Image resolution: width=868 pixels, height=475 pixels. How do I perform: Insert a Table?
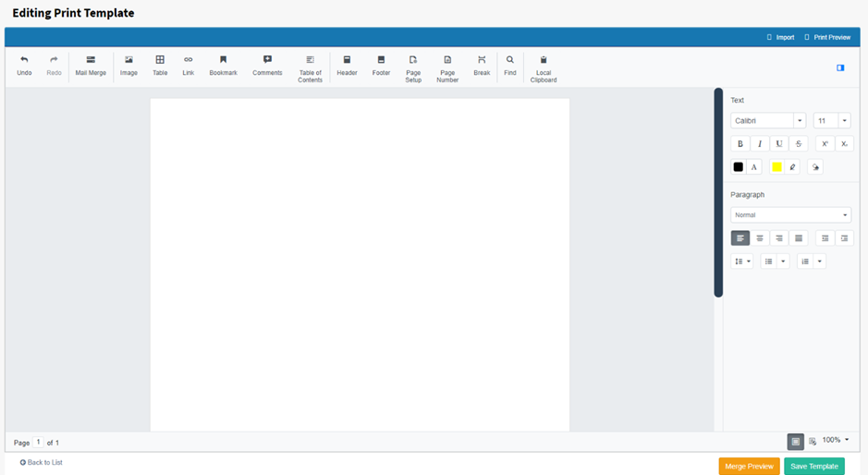pyautogui.click(x=160, y=66)
